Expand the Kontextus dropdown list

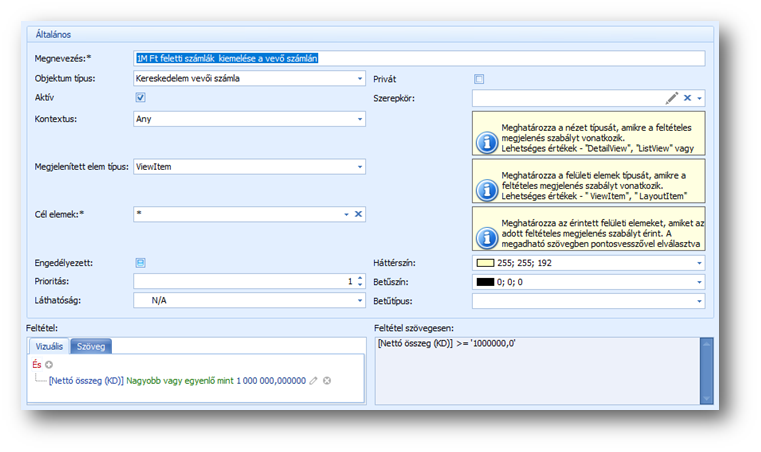click(359, 119)
